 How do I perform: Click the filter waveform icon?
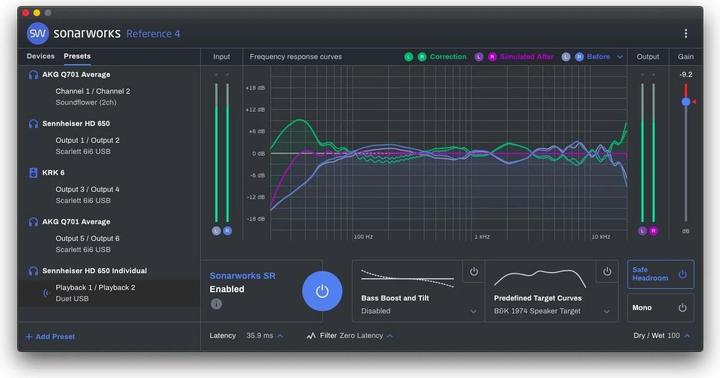point(311,336)
